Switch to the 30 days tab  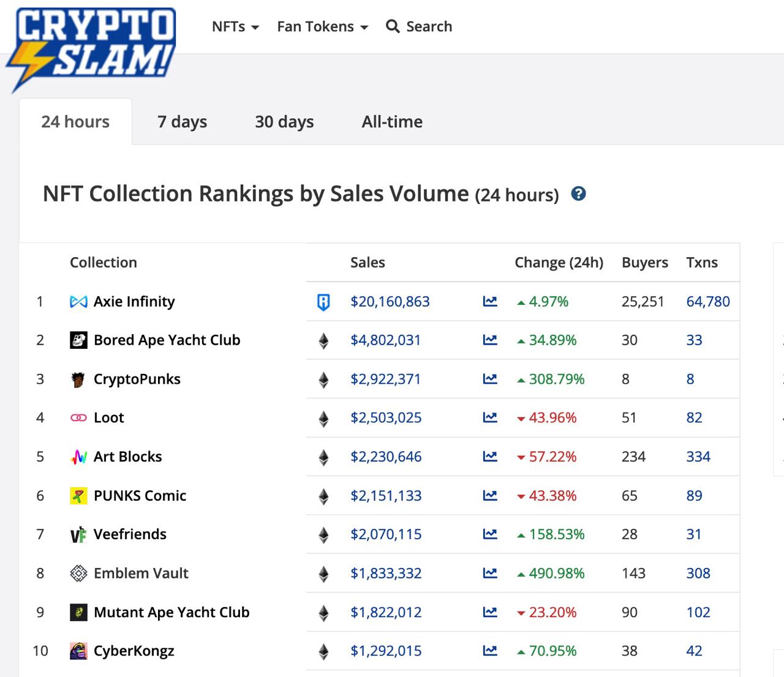284,122
